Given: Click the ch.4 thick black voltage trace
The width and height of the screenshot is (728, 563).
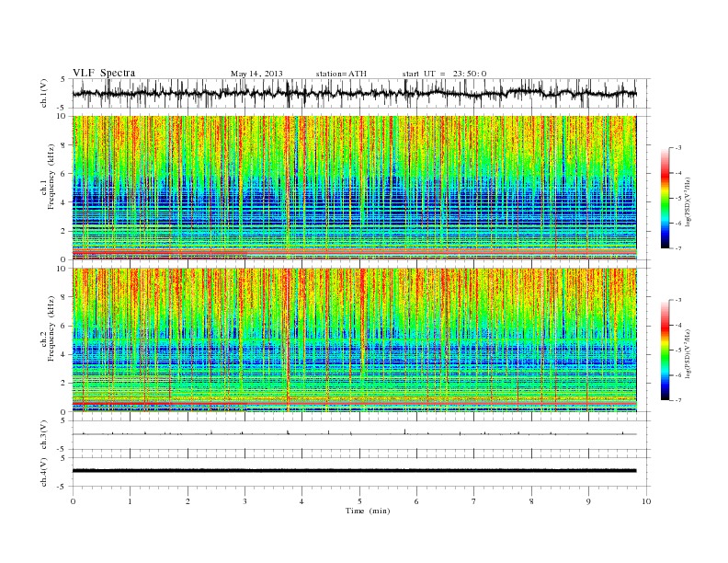Looking at the screenshot, I should [x=355, y=471].
